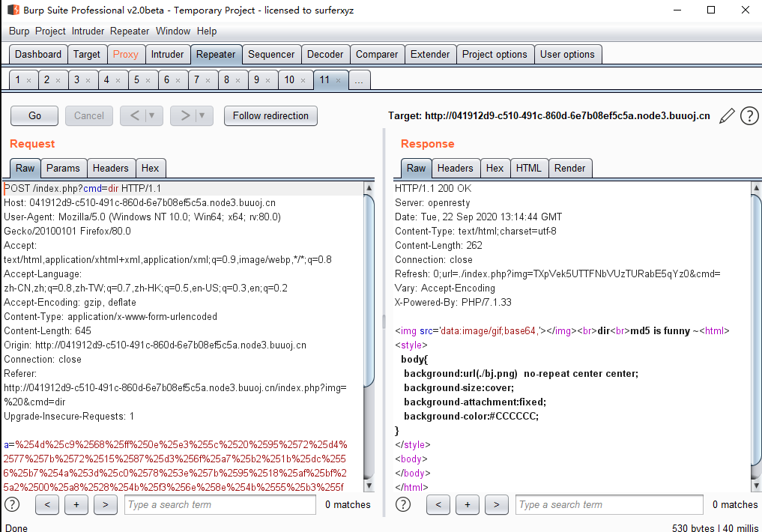Click response search previous match button
Viewport: 762px width, 532px height.
tap(438, 504)
